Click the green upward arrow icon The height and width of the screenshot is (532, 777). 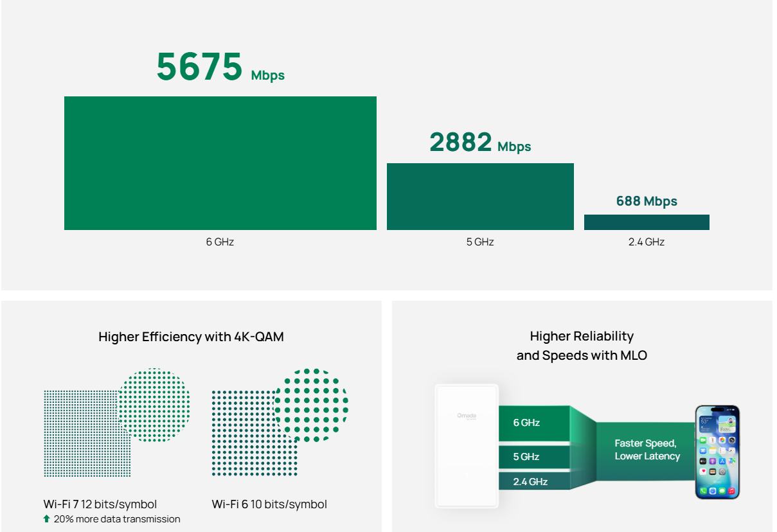(x=46, y=519)
